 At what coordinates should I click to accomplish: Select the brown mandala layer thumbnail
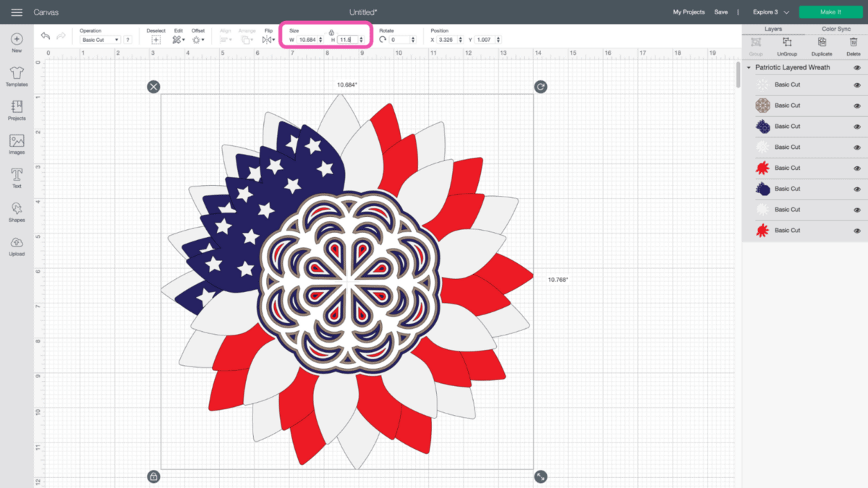[x=762, y=106]
